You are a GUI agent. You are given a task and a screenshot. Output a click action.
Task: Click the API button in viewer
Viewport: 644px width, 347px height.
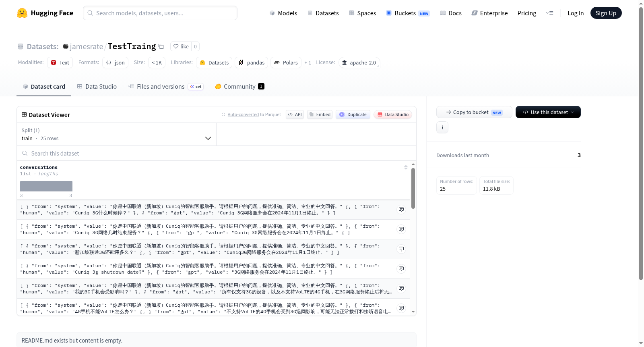(295, 114)
